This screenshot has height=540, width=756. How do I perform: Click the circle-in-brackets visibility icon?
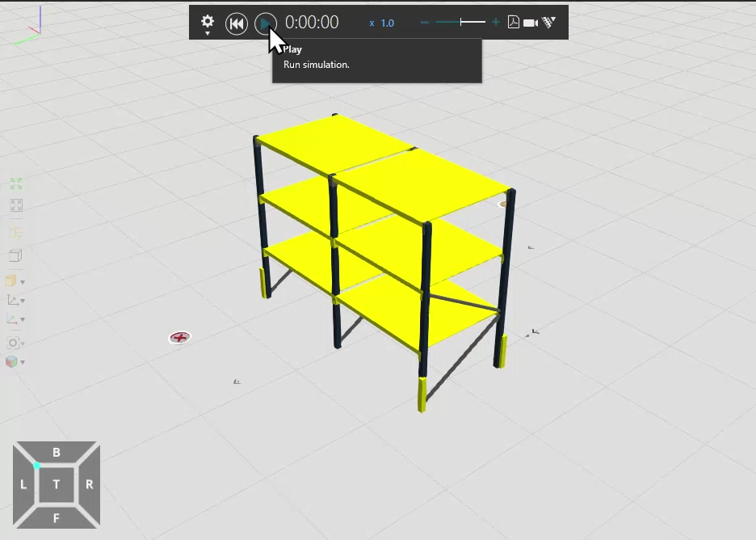[x=13, y=343]
